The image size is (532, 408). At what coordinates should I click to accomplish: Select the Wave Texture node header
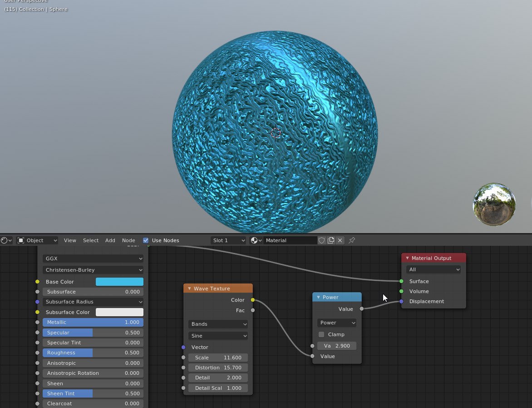tap(218, 289)
